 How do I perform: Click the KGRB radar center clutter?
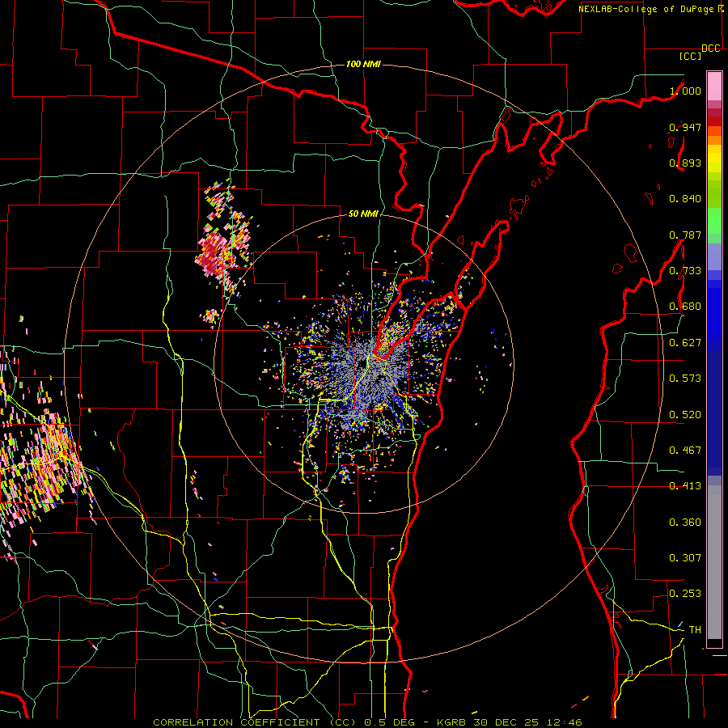coord(366,366)
